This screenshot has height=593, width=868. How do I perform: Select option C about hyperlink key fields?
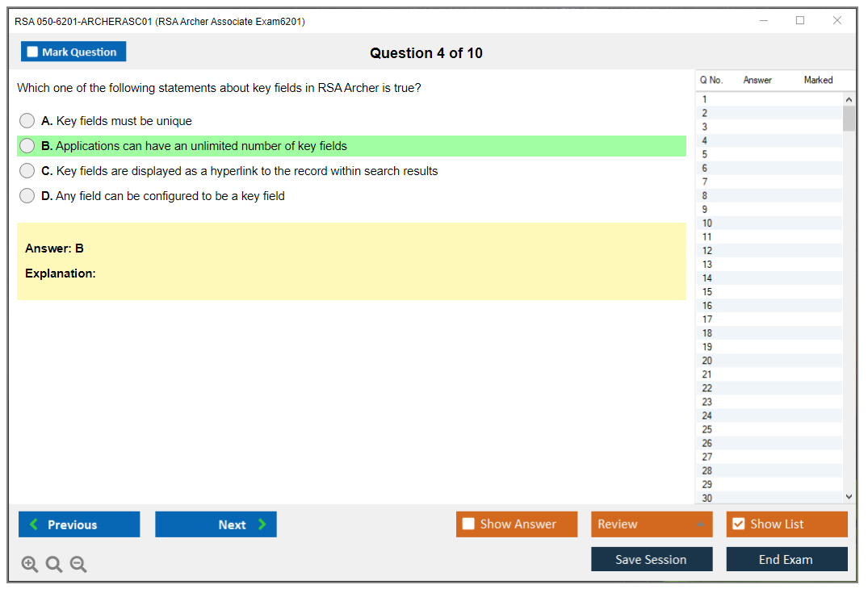(27, 171)
